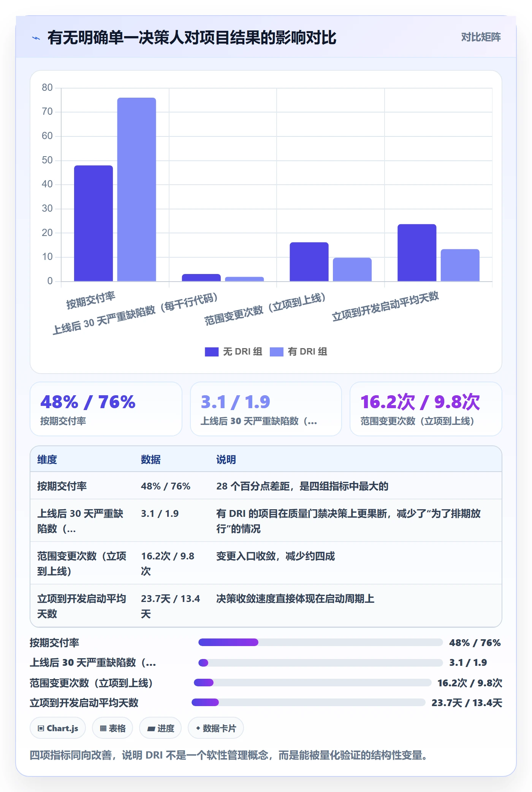
Task: Click the 范围变更次数 progress bar
Action: [312, 683]
